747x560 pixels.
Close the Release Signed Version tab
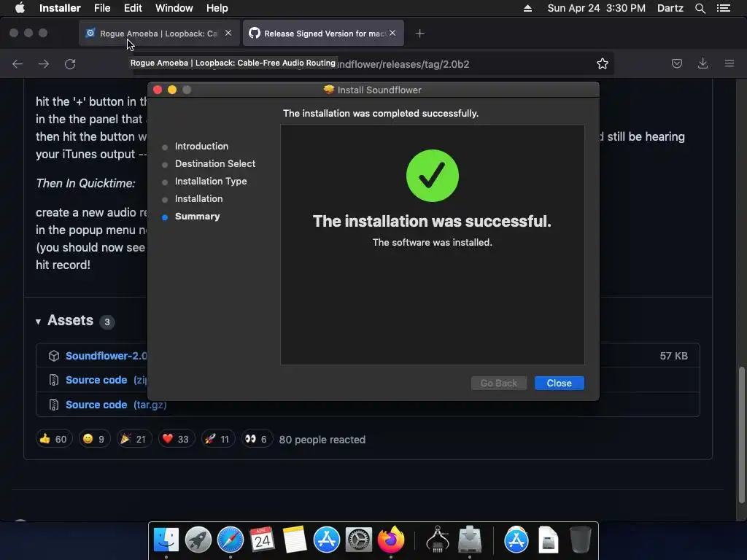[392, 33]
